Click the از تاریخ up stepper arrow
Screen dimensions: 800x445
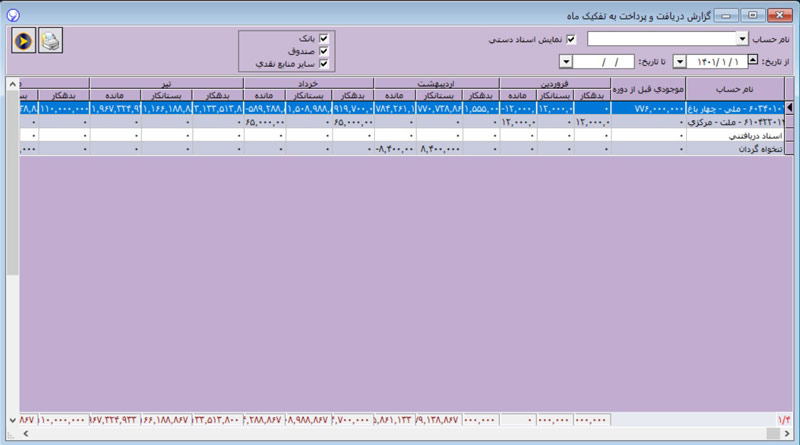(753, 59)
